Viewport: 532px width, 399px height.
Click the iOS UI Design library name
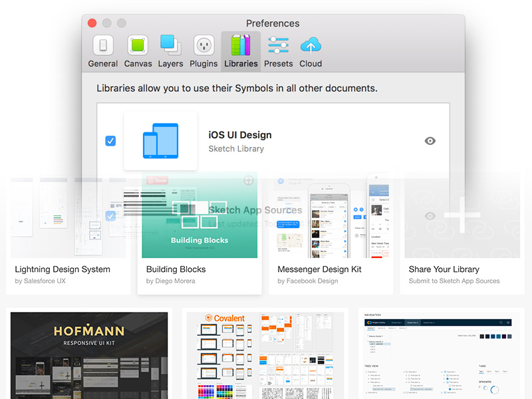click(x=240, y=135)
